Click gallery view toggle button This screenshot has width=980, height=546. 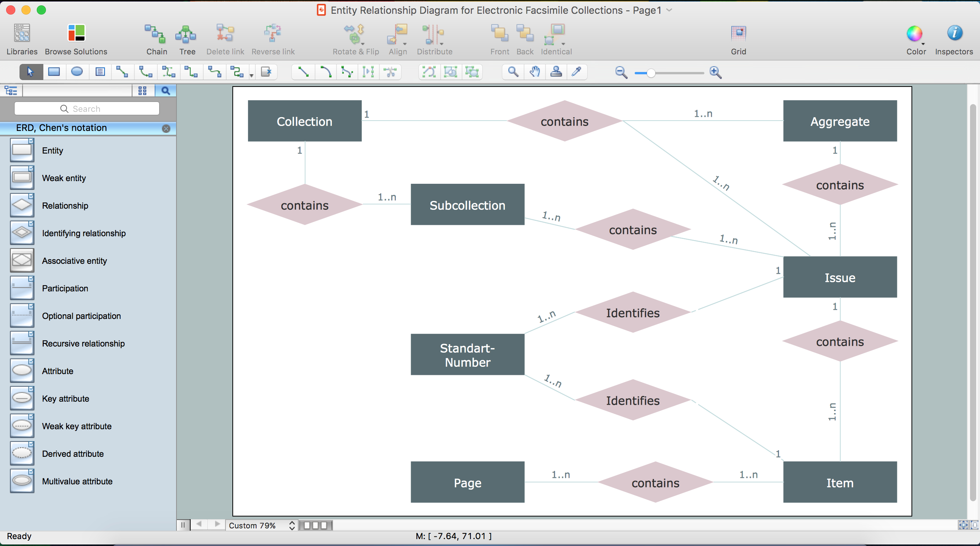(142, 90)
